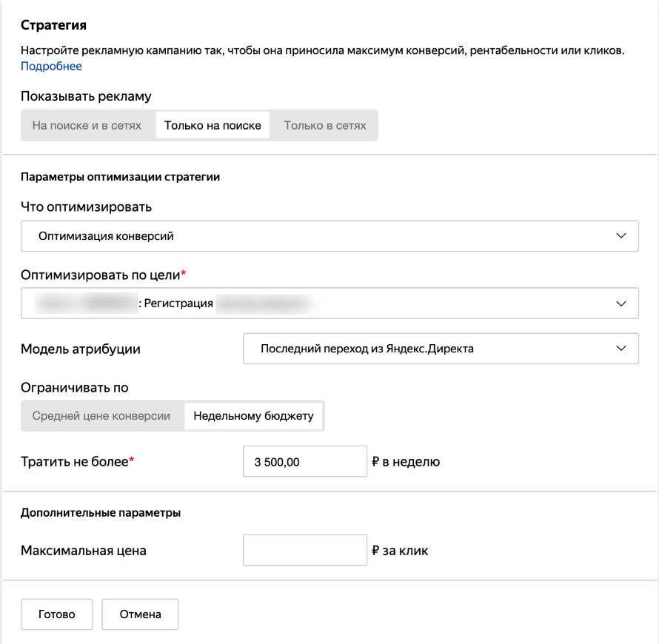Screen dimensions: 659x644
Task: Click the weekly budget field '3 500,00'
Action: pyautogui.click(x=304, y=463)
